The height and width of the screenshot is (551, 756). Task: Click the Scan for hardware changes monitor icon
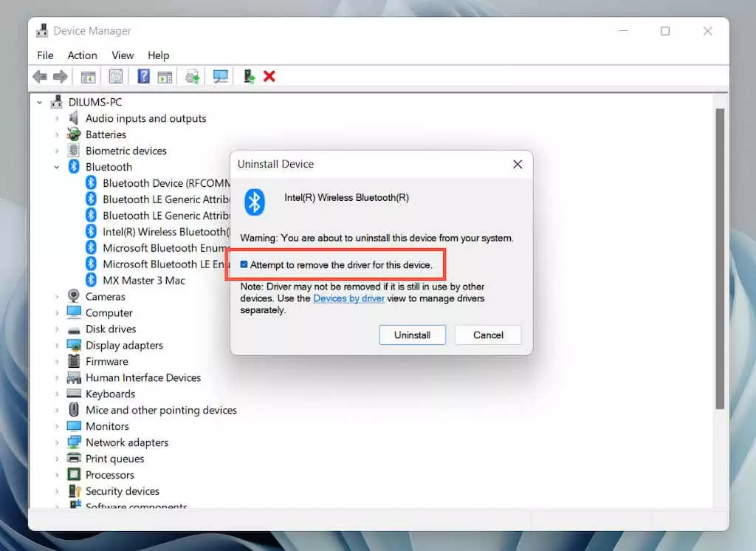pyautogui.click(x=220, y=76)
